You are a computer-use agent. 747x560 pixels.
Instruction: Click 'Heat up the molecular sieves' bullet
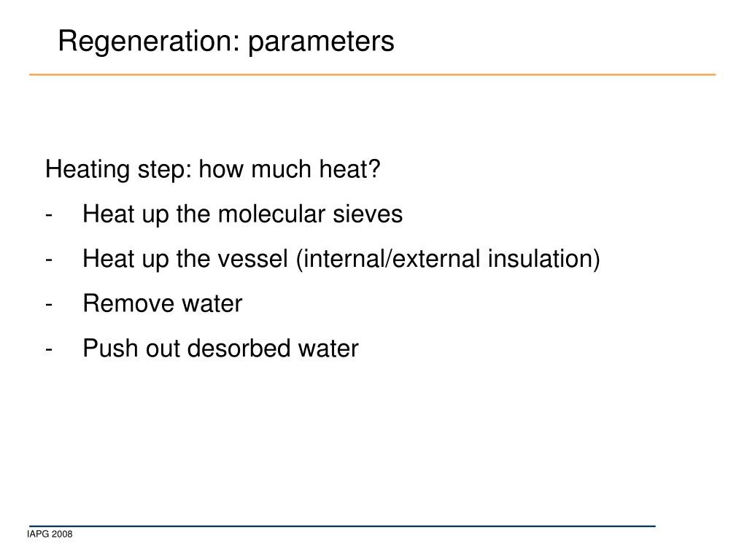pos(242,214)
